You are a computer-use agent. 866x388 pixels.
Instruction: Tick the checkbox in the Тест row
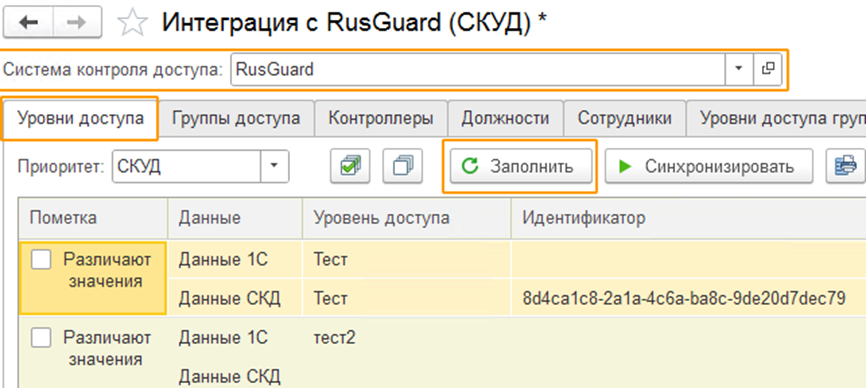[41, 259]
